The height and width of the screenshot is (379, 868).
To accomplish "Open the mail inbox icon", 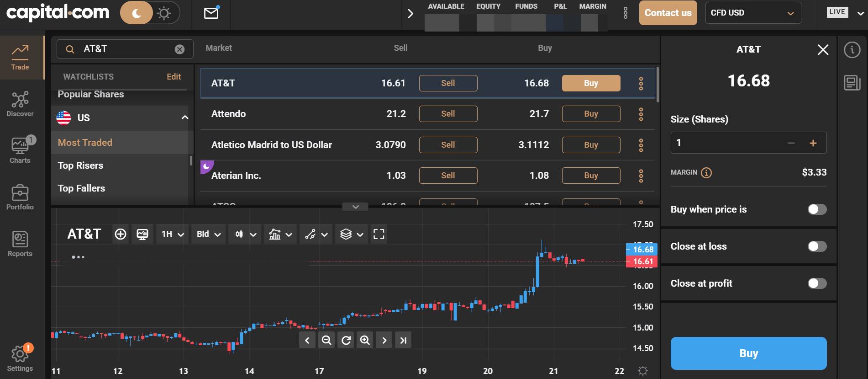I will [x=211, y=13].
